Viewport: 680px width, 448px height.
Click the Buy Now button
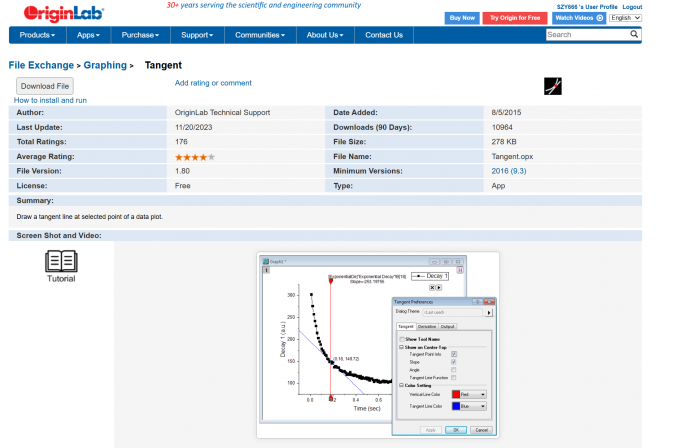[462, 18]
